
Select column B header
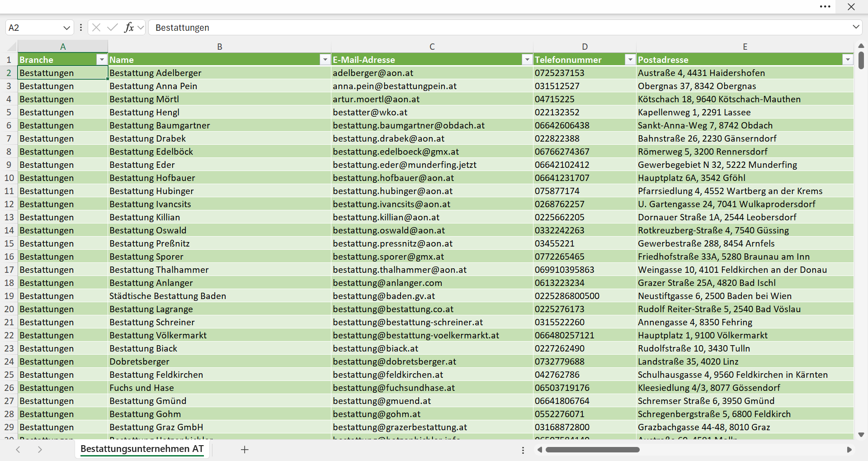(219, 47)
